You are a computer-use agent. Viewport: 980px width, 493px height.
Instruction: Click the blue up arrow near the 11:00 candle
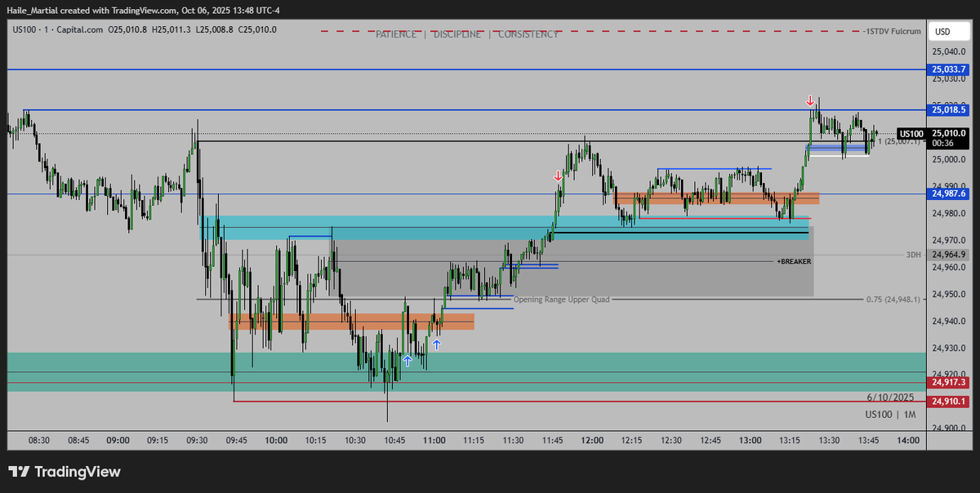click(x=437, y=344)
